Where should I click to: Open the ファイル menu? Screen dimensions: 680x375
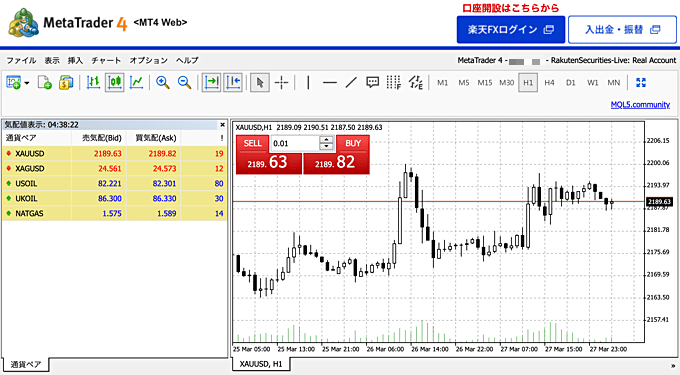coord(21,60)
